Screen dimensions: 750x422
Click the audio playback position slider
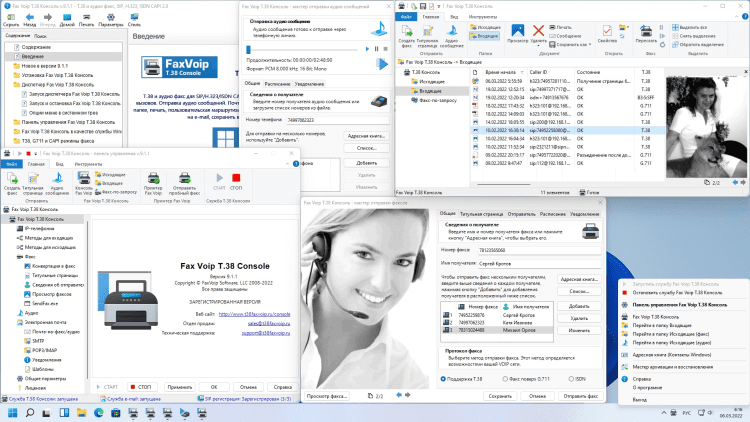300,48
